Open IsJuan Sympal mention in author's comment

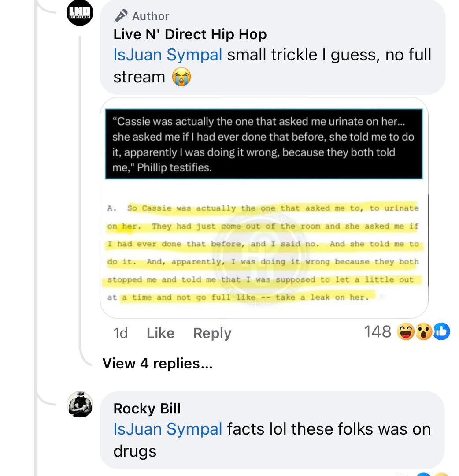tap(168, 55)
